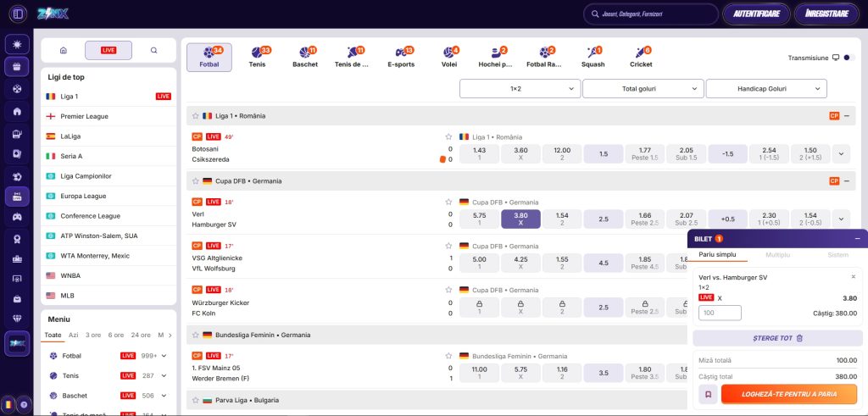Viewport: 868px width, 416px height.
Task: Select VSG Altglienicke win odds 5.00
Action: point(480,263)
